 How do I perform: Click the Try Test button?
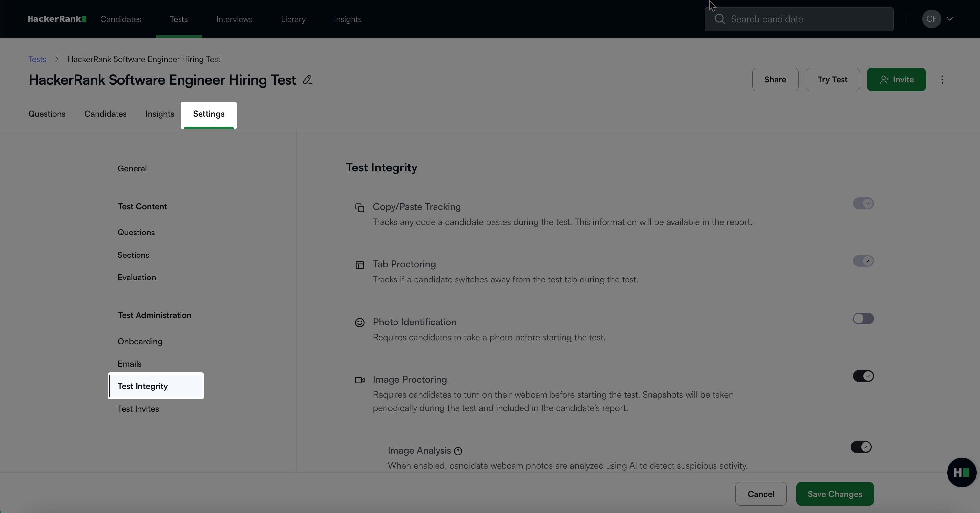point(832,79)
